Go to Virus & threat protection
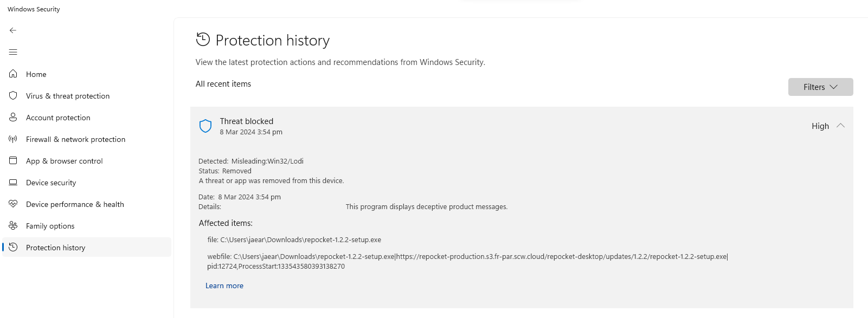Screen dimensions: 868x318 pyautogui.click(x=87, y=96)
